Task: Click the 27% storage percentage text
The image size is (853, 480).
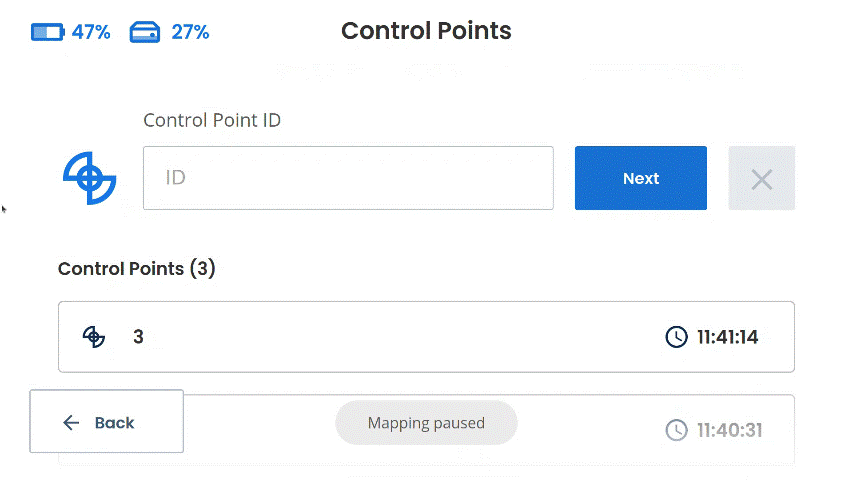Action: tap(190, 32)
